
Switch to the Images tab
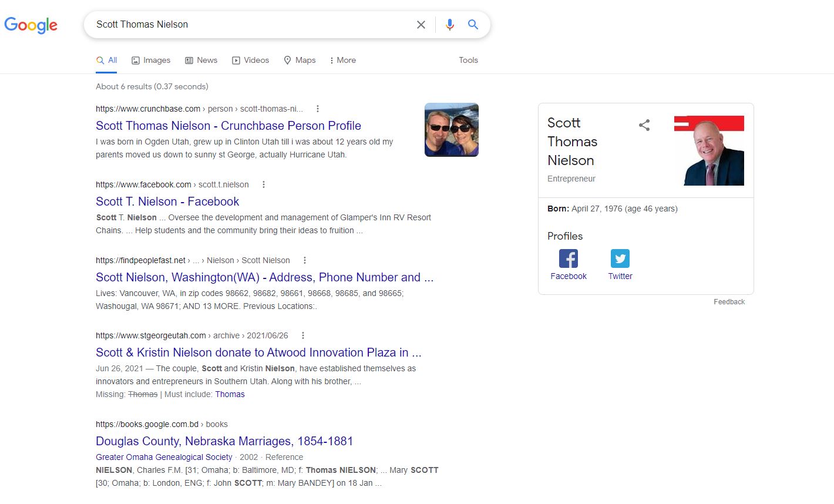click(x=151, y=60)
